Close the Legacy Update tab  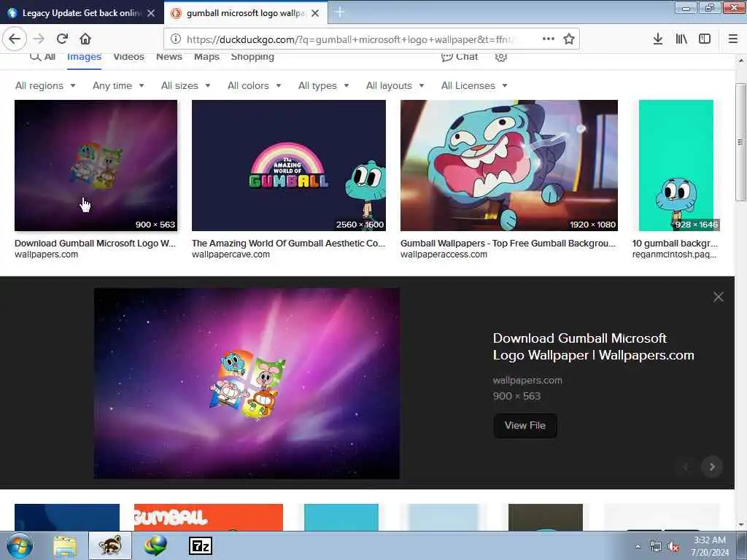[151, 13]
